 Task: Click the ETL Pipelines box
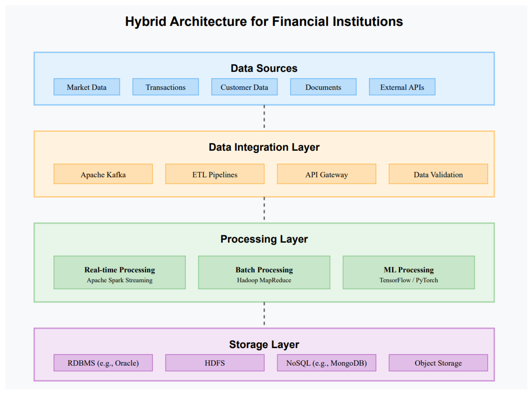(215, 174)
